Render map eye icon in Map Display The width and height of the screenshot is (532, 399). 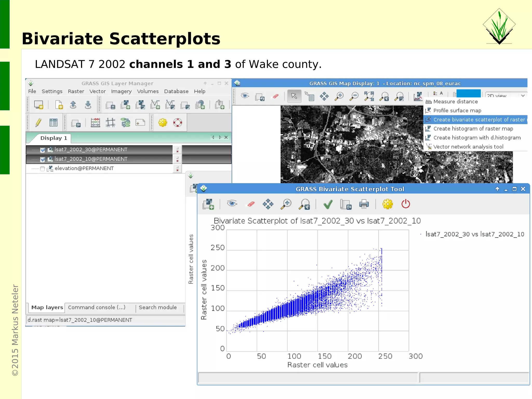(x=245, y=96)
